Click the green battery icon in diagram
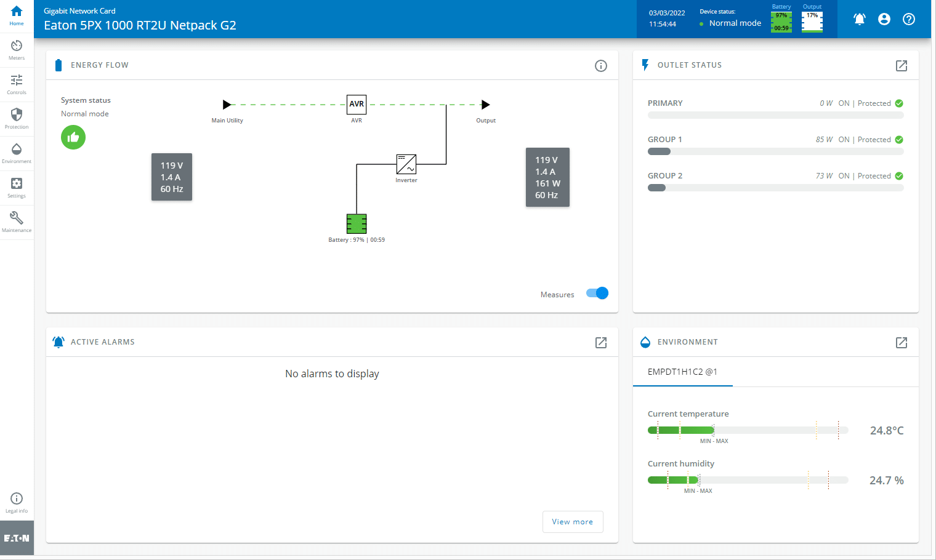The height and width of the screenshot is (560, 936). click(357, 223)
